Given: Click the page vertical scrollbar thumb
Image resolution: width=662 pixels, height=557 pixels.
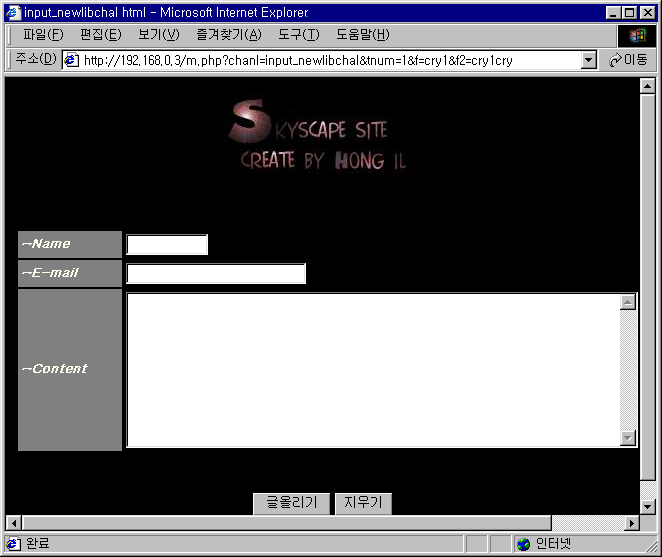Looking at the screenshot, I should (x=648, y=287).
